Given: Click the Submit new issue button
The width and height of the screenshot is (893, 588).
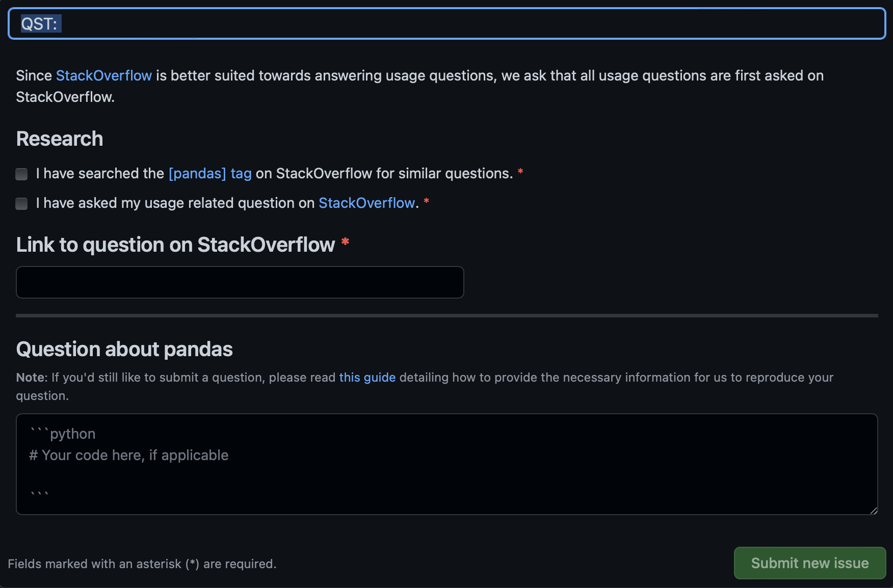Looking at the screenshot, I should (x=810, y=563).
